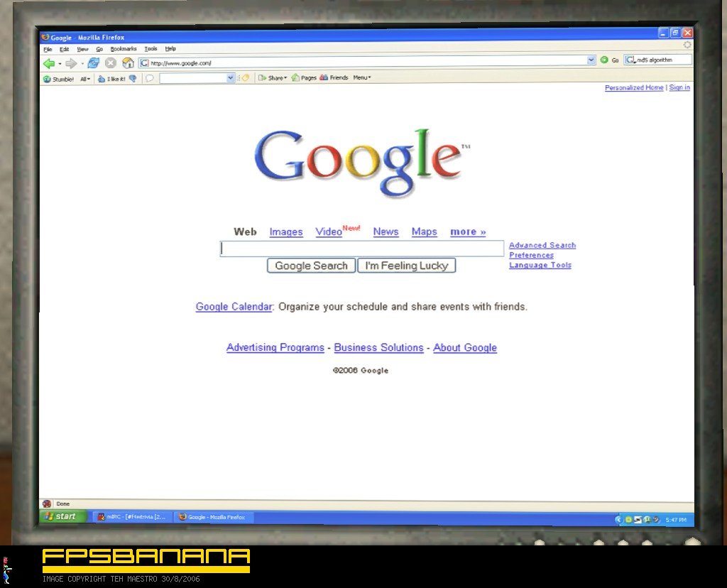Open the Bookmarks menu
Viewport: 727px width, 588px height.
click(122, 48)
